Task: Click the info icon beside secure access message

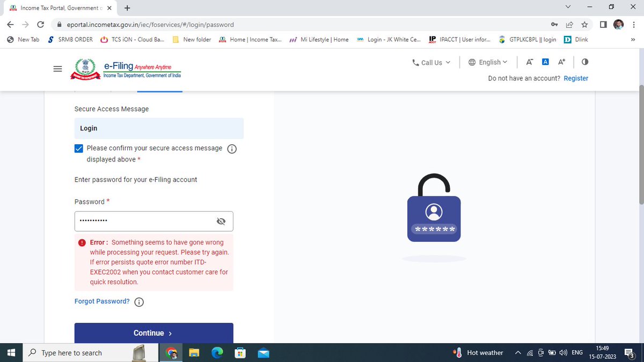Action: tap(232, 149)
